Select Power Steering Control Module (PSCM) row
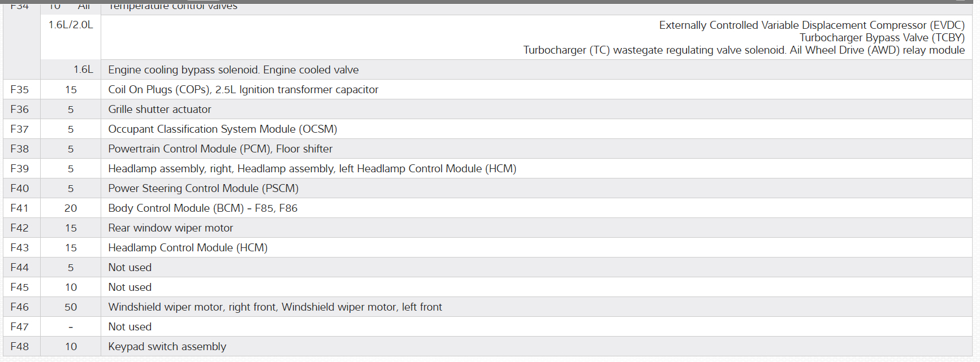The height and width of the screenshot is (362, 980). 203,189
